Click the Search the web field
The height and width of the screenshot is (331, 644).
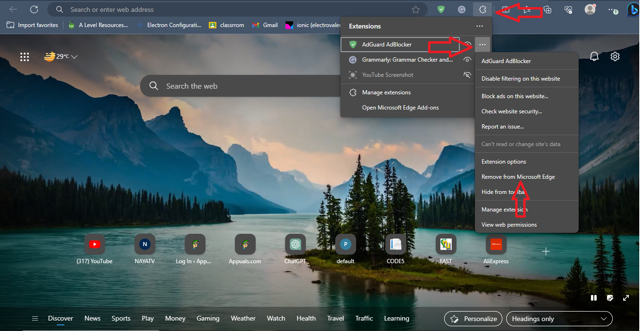click(x=237, y=86)
